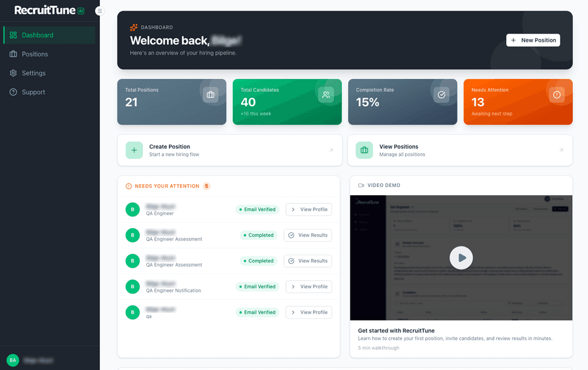This screenshot has height=370, width=588.
Task: Click the Create Position quick action
Action: tap(230, 150)
